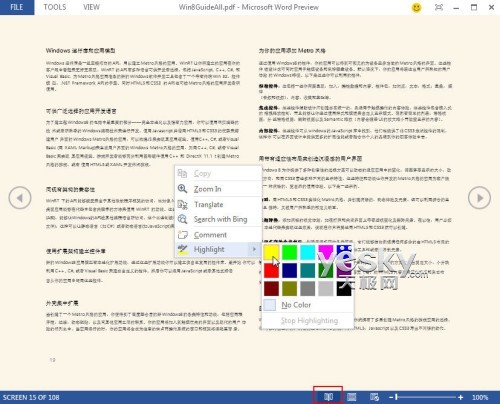The height and width of the screenshot is (404, 500).
Task: Switch to Print Layout view icon
Action: 352,397
